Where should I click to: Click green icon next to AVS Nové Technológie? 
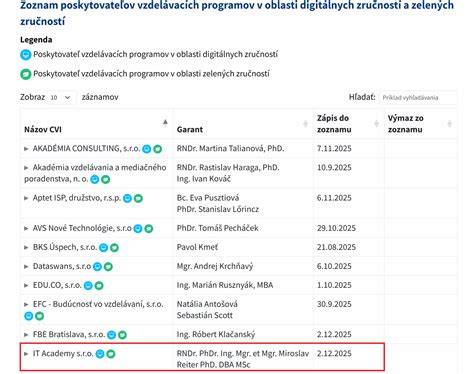[149, 229]
